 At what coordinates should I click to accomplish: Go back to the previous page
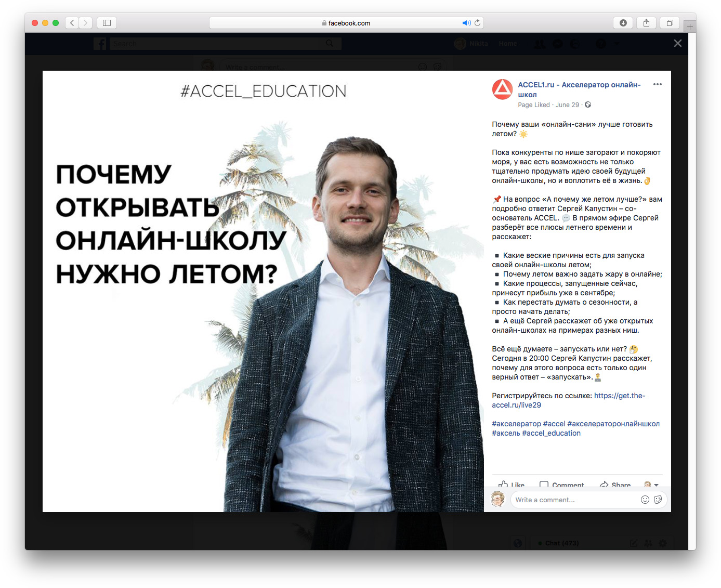pos(72,23)
